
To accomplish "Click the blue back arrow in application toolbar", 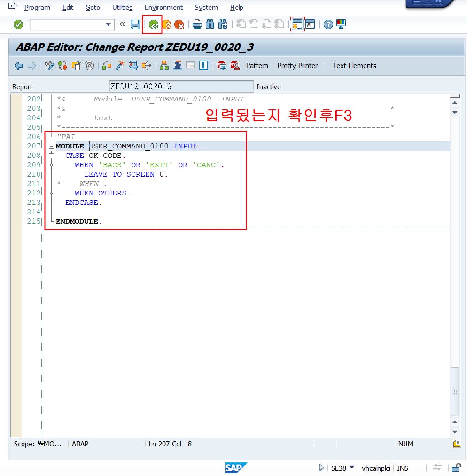I will coord(19,66).
